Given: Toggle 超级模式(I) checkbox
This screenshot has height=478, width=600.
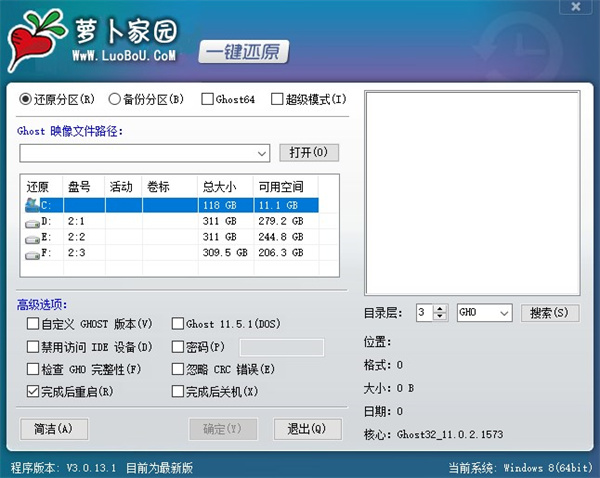Looking at the screenshot, I should click(277, 99).
